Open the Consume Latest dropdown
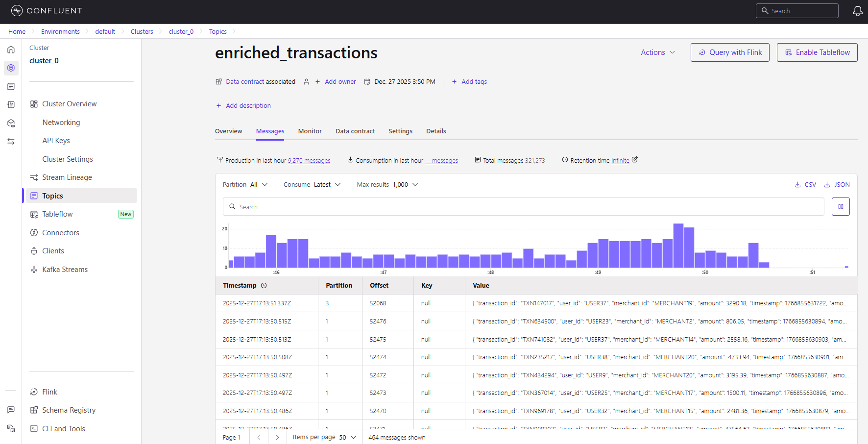Viewport: 868px width, 444px height. click(x=312, y=185)
